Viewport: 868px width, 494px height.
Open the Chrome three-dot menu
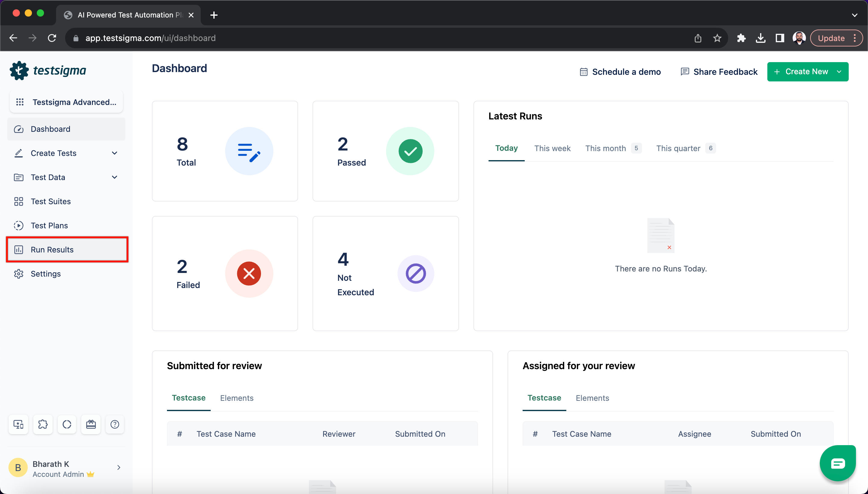point(855,38)
